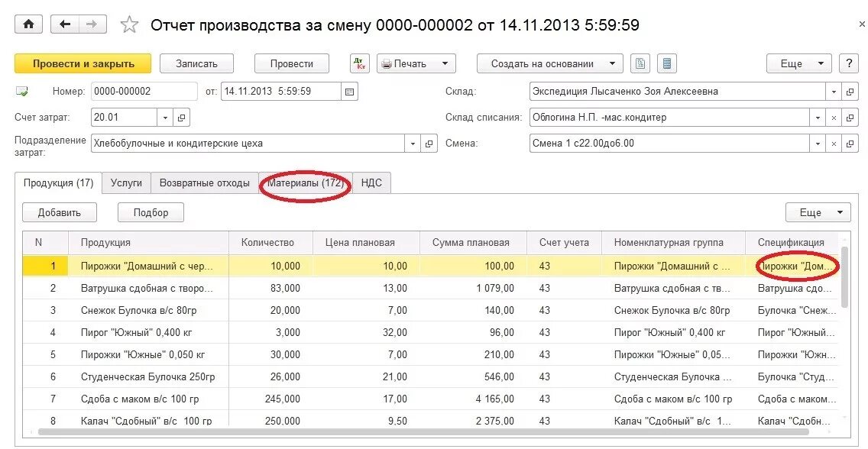Image resolution: width=868 pixels, height=449 pixels.
Task: Show document postings via Дт/Кт icon
Action: pyautogui.click(x=358, y=63)
